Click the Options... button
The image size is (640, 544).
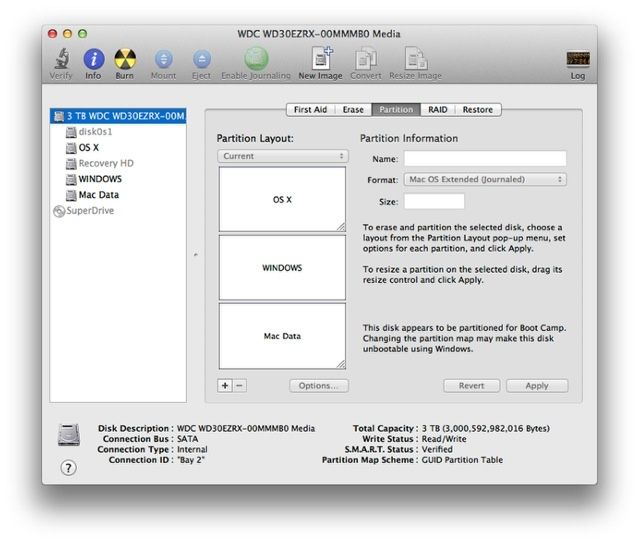[x=318, y=386]
